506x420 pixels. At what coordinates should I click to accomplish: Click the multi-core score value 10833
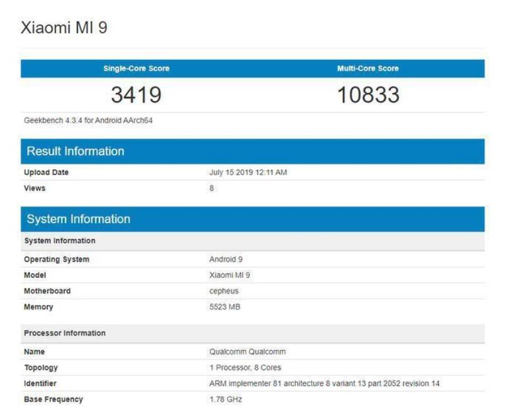pos(368,95)
